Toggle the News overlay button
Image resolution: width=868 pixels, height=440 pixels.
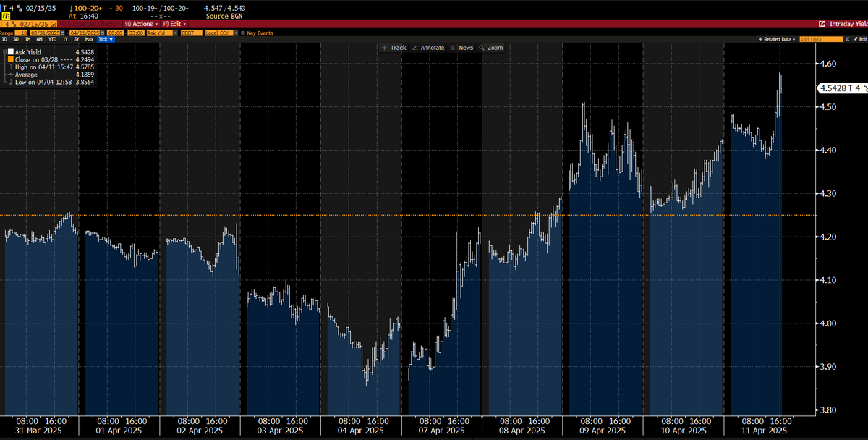click(461, 48)
